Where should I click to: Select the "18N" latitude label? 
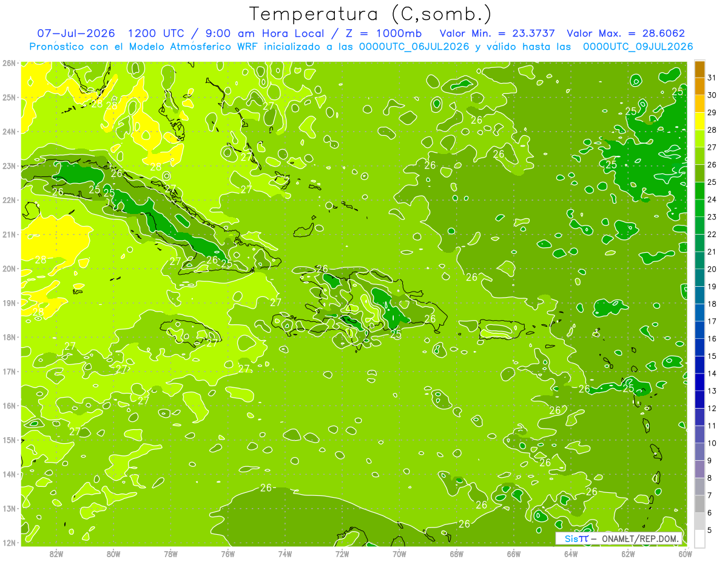(9, 337)
